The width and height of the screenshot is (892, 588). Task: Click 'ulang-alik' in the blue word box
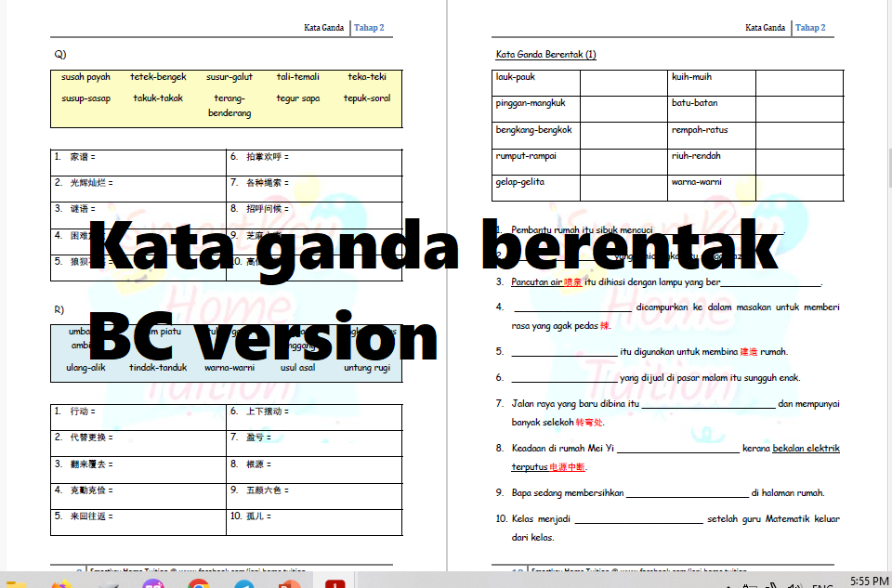point(85,367)
